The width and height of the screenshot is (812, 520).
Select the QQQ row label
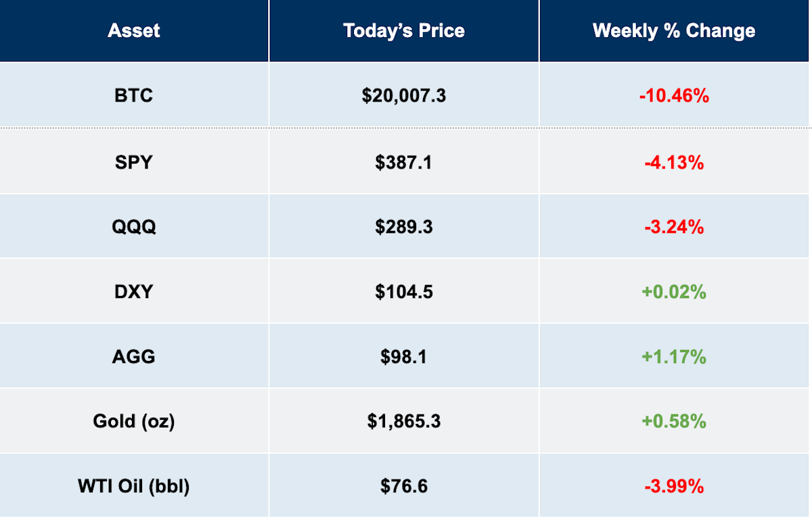pos(134,226)
